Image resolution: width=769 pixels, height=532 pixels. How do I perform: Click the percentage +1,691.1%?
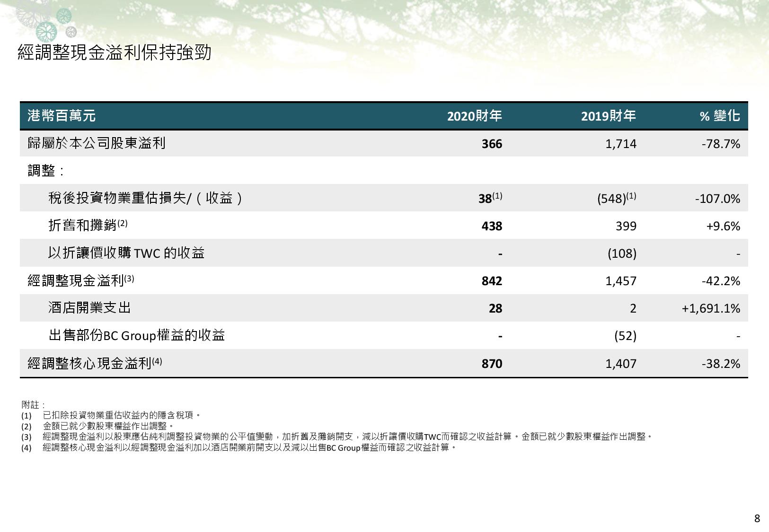tap(711, 308)
